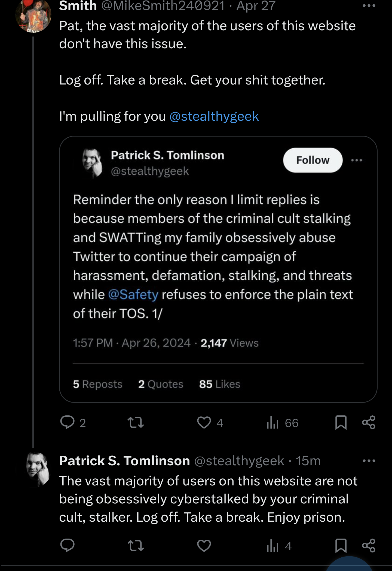This screenshot has width=392, height=571.
Task: Bookmark Patrick S. Tomlinson's reply
Action: pyautogui.click(x=341, y=546)
